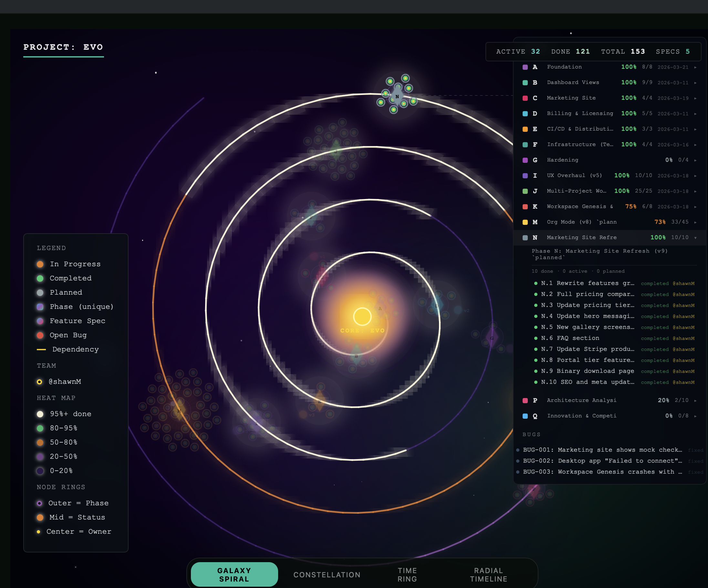The height and width of the screenshot is (588, 708).
Task: Expand the Hardening phase arrow
Action: click(695, 160)
